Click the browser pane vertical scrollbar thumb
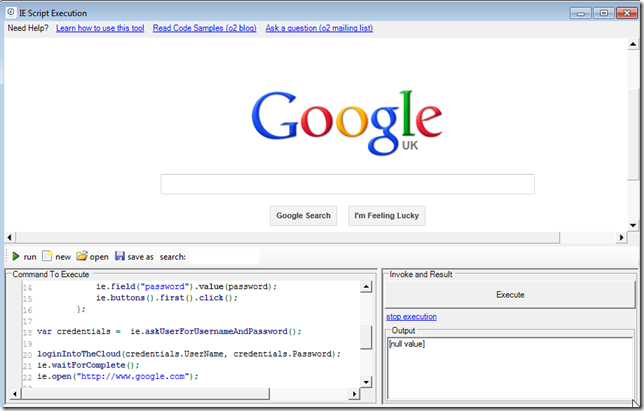This screenshot has width=644, height=411. point(633,133)
